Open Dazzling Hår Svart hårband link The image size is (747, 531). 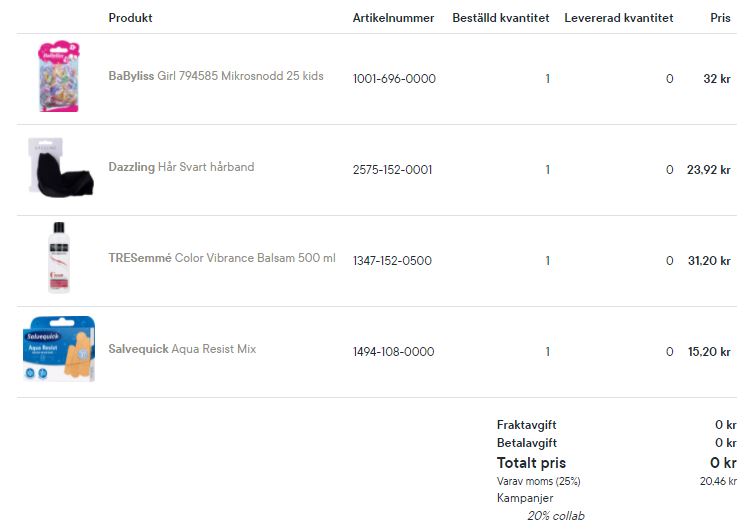(181, 167)
